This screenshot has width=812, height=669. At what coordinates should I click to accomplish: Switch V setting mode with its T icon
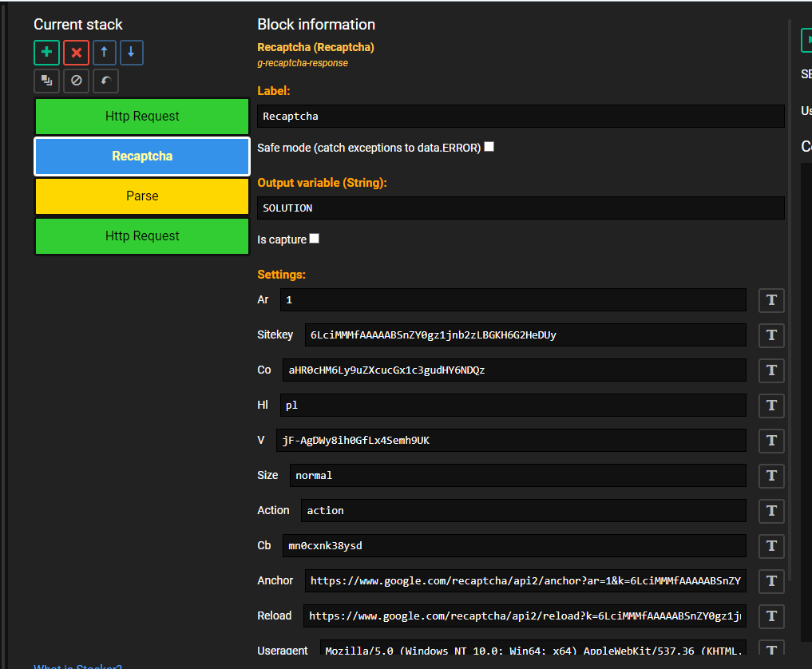pos(771,441)
